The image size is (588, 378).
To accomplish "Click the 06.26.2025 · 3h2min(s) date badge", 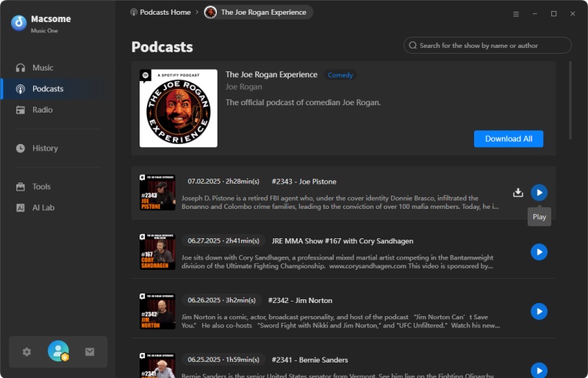I will [222, 300].
